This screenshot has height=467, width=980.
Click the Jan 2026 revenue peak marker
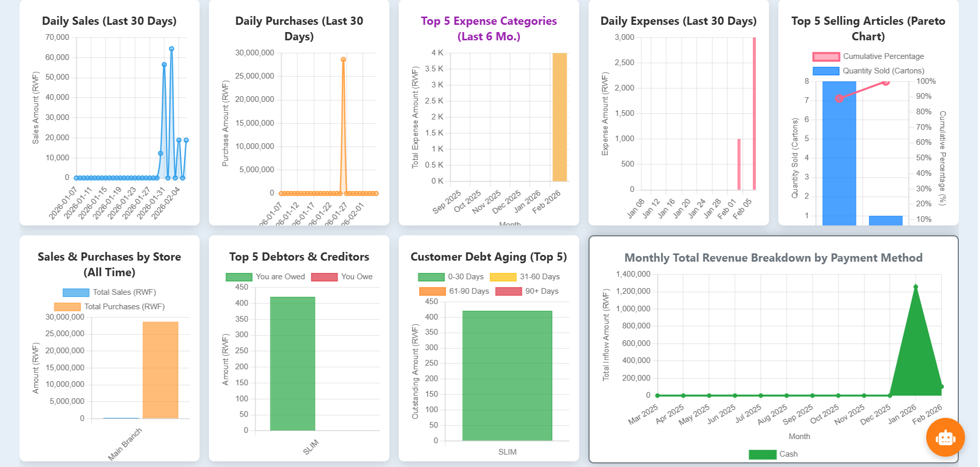tap(915, 285)
